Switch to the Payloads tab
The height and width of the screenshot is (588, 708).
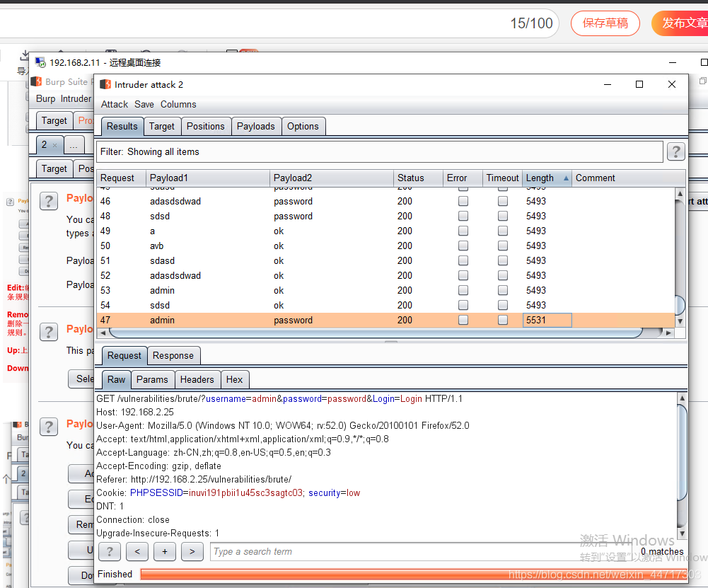(x=255, y=127)
